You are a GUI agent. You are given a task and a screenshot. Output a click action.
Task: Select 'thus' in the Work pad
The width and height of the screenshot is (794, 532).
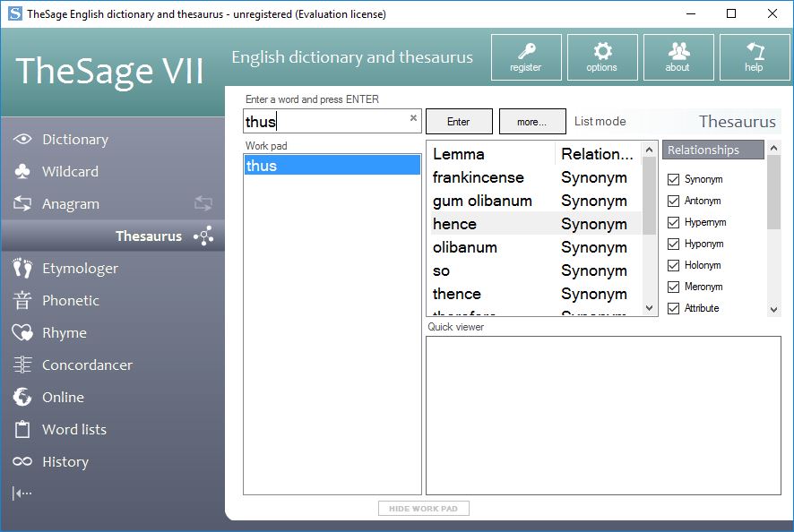pos(332,166)
